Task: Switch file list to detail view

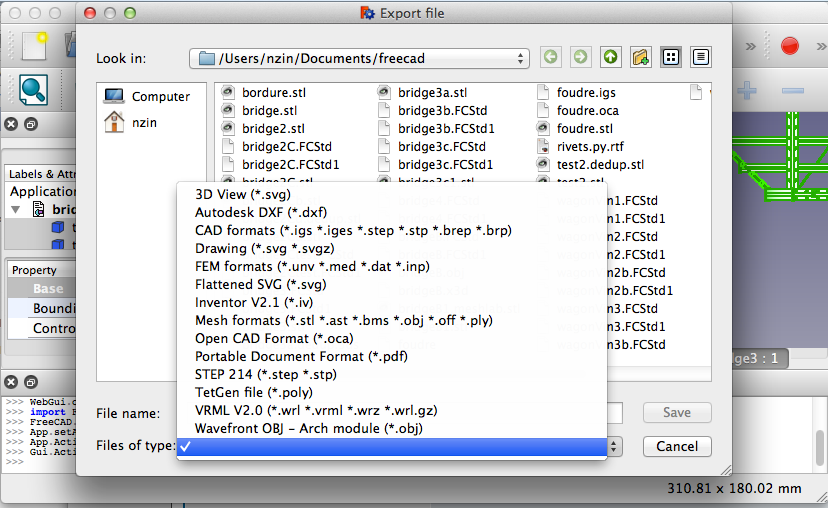Action: (x=701, y=57)
